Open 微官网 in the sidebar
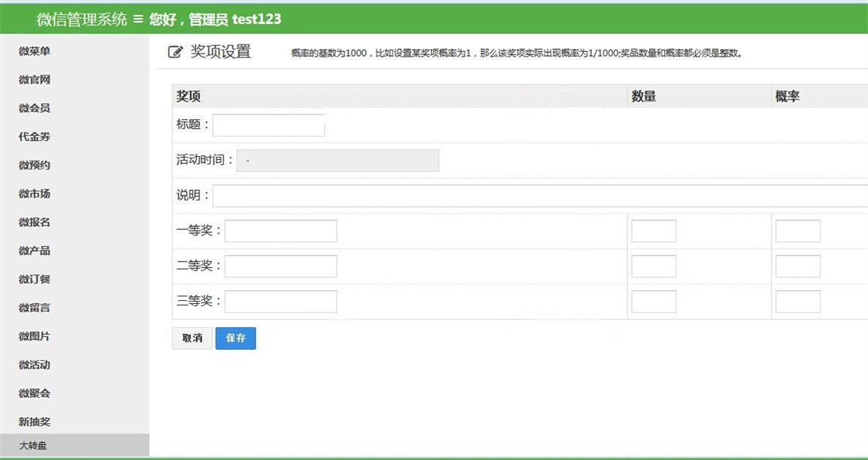This screenshot has height=460, width=868. pos(34,80)
